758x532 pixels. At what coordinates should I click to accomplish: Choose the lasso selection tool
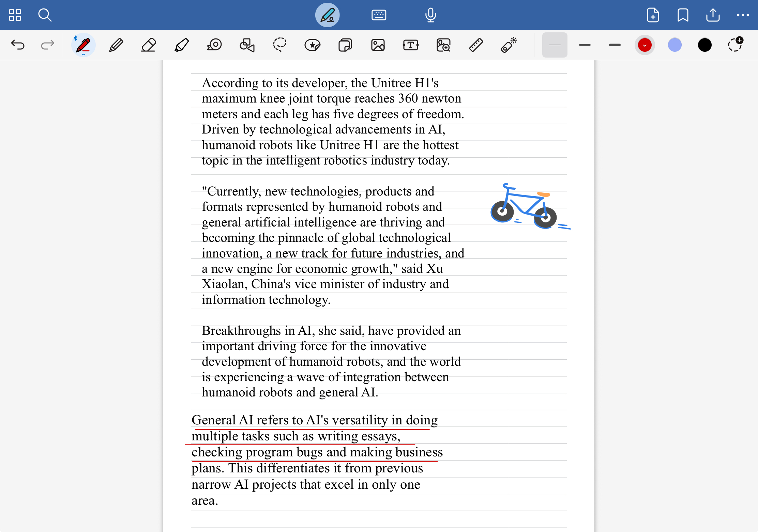279,45
